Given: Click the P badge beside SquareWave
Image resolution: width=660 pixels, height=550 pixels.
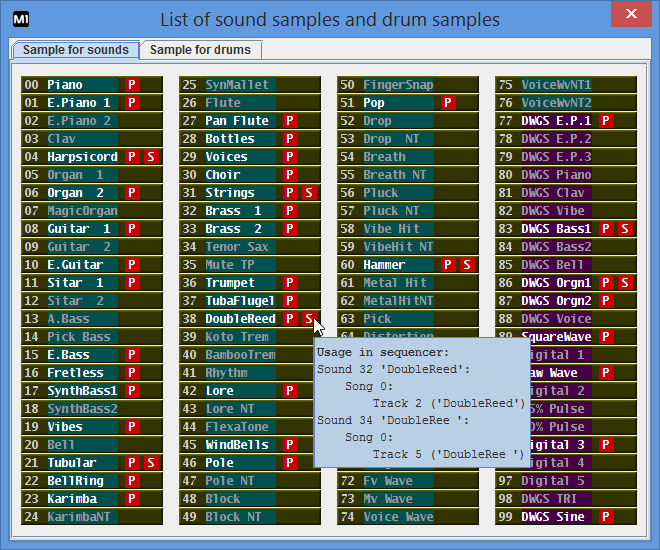Looking at the screenshot, I should [x=606, y=337].
